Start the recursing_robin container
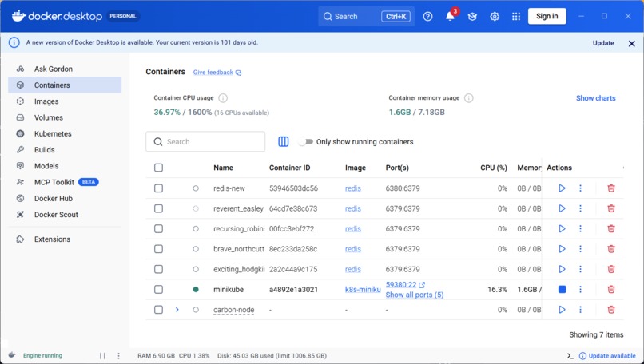 pyautogui.click(x=562, y=228)
